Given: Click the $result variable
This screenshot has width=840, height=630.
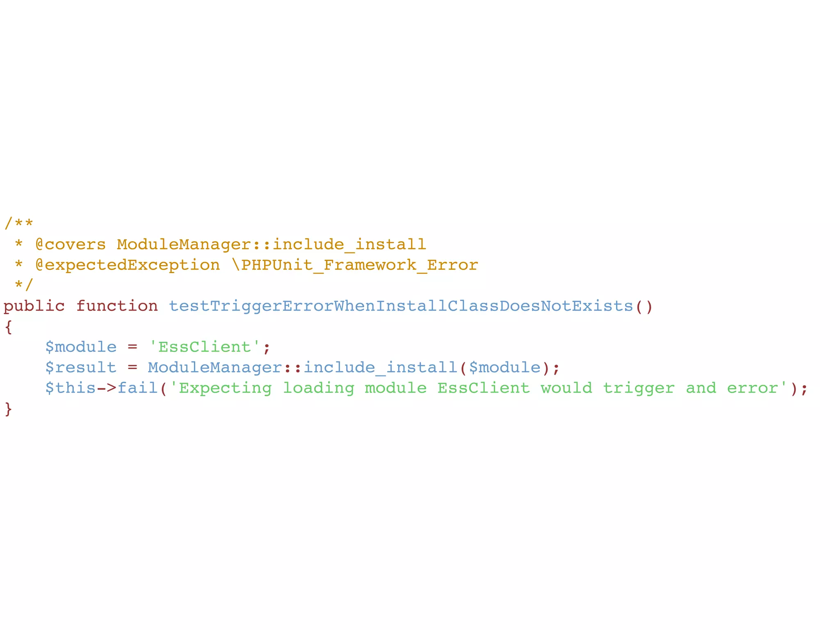Looking at the screenshot, I should point(81,367).
